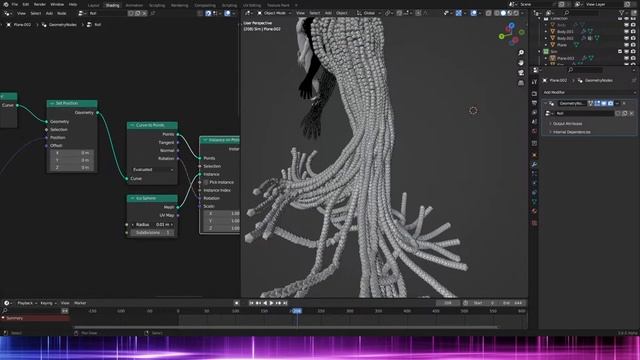Screen dimensions: 640x360
Task: Select material preview viewport shading
Action: [510, 13]
